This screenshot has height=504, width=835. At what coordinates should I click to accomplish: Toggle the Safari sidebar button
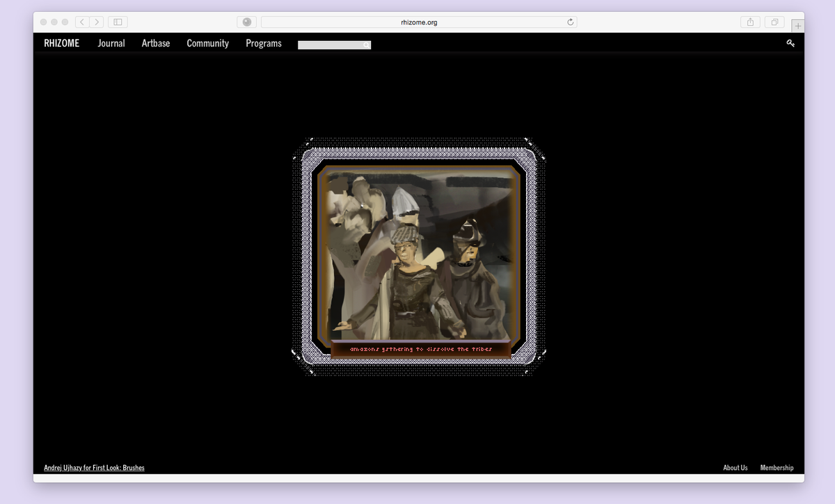(118, 22)
